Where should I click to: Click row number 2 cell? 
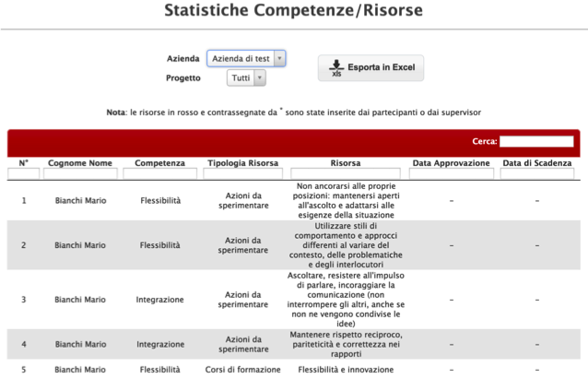tap(24, 245)
